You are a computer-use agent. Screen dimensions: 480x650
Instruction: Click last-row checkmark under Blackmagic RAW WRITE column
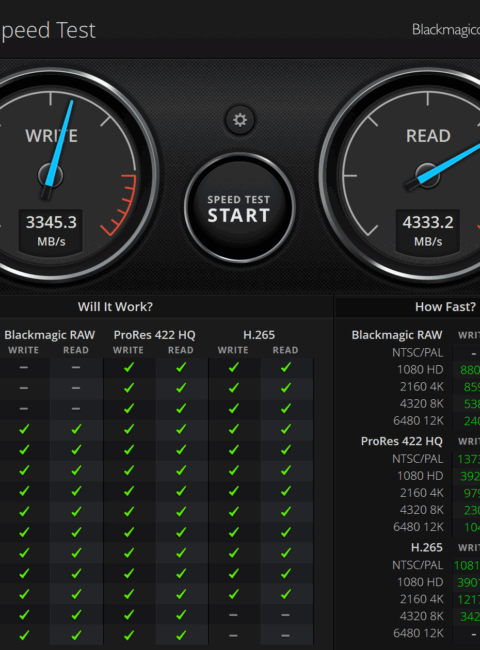pyautogui.click(x=24, y=635)
